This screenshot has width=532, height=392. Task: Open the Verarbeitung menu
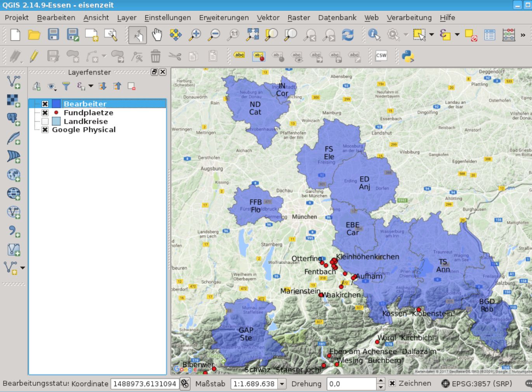[409, 17]
